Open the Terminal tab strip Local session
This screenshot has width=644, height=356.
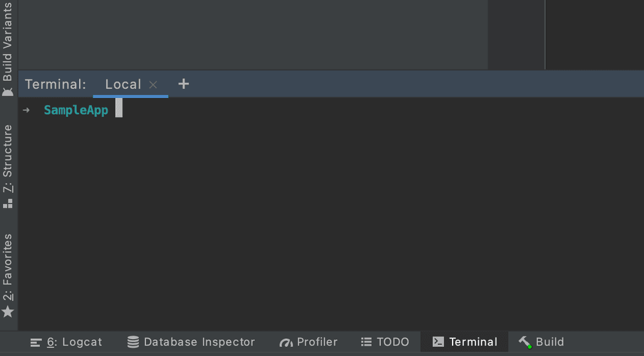[x=122, y=84]
